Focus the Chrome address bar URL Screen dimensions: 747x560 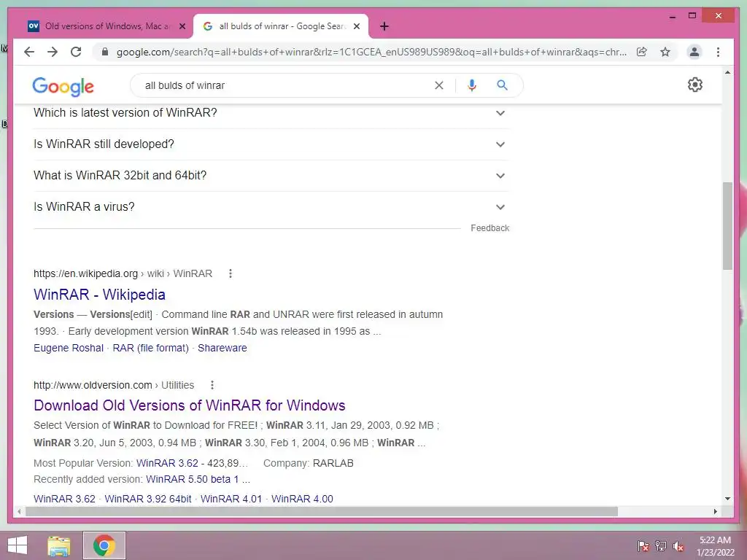point(371,52)
